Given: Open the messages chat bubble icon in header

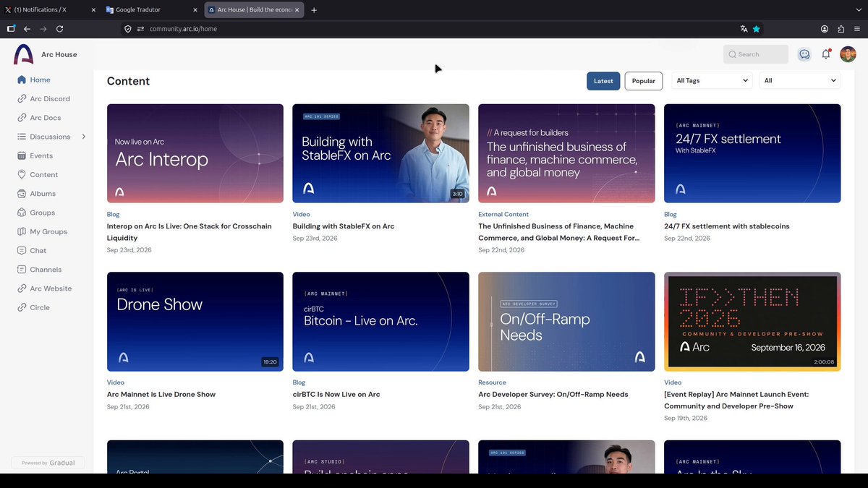Looking at the screenshot, I should pyautogui.click(x=804, y=54).
